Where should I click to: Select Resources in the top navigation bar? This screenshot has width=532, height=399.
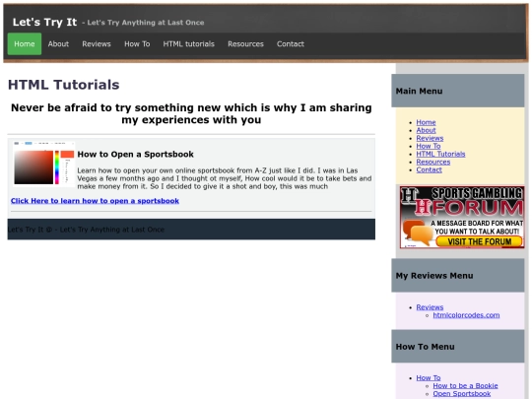coord(245,43)
